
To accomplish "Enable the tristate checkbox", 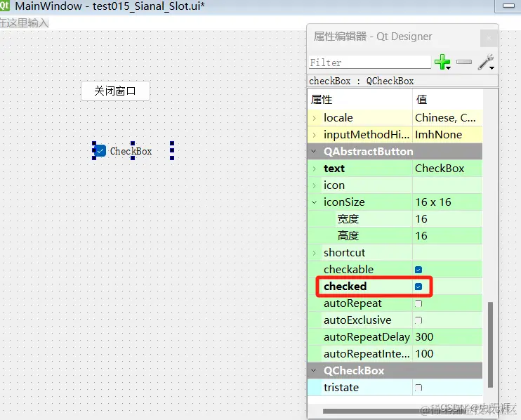I will click(418, 388).
